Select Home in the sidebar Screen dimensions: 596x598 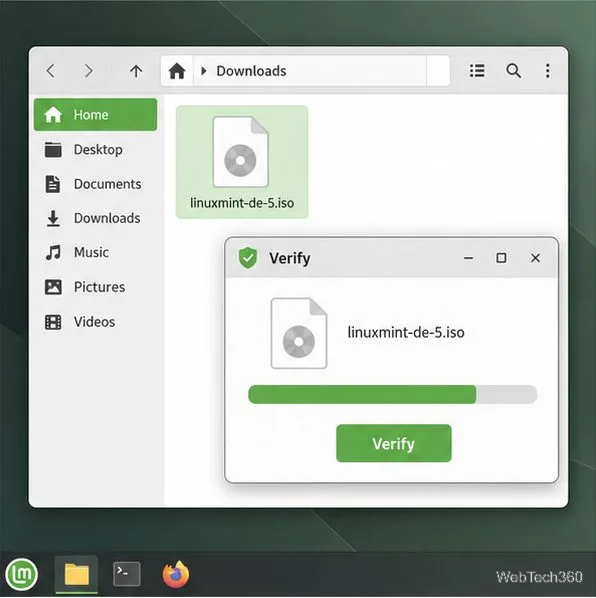(95, 115)
